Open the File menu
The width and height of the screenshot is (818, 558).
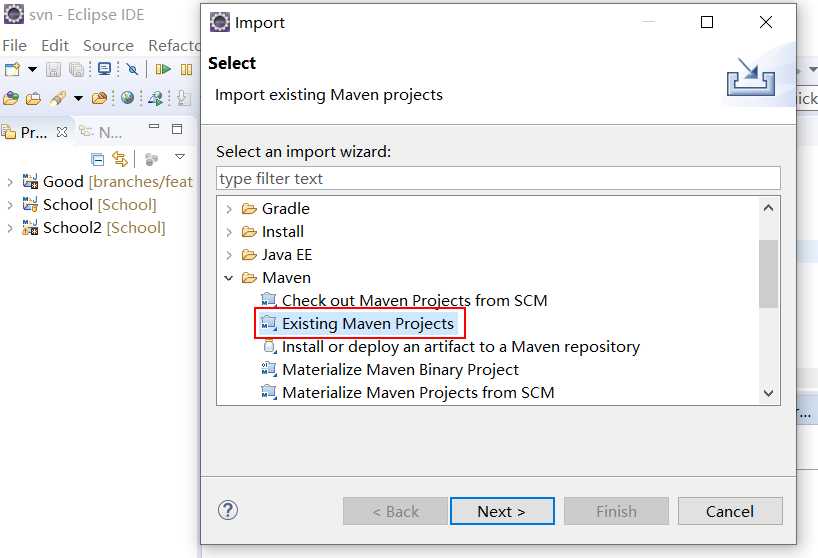15,46
